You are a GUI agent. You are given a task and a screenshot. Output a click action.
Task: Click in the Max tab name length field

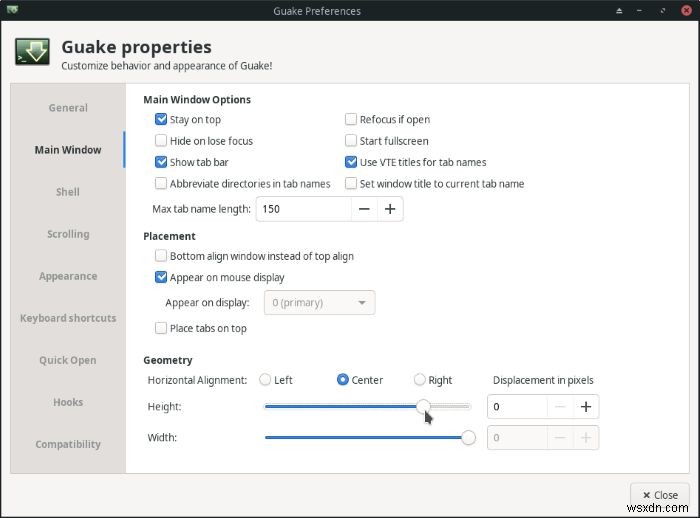point(304,209)
